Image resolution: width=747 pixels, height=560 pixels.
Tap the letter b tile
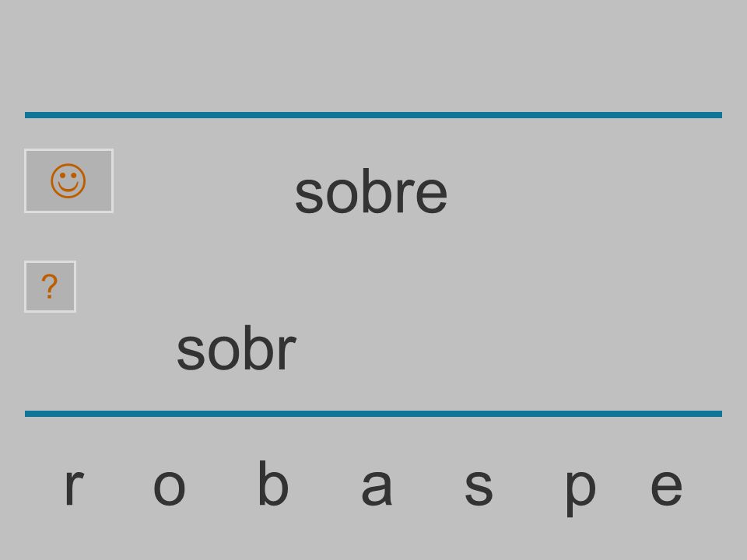click(x=273, y=483)
